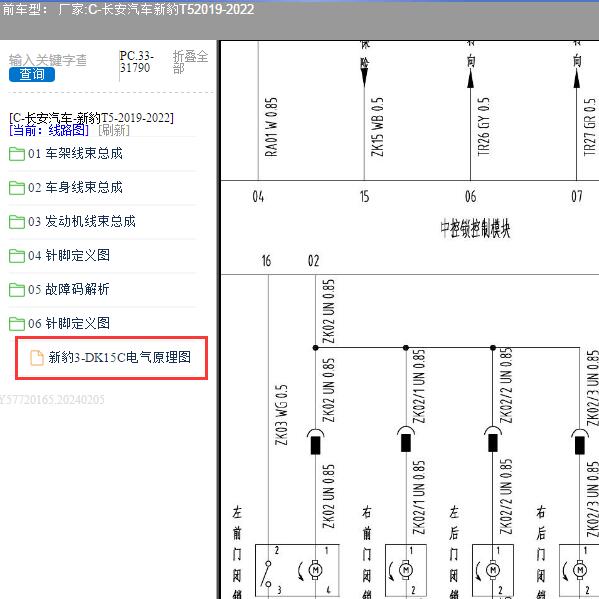Collapse 06 针脚定义图 tree item
Image resolution: width=599 pixels, height=599 pixels.
point(69,324)
